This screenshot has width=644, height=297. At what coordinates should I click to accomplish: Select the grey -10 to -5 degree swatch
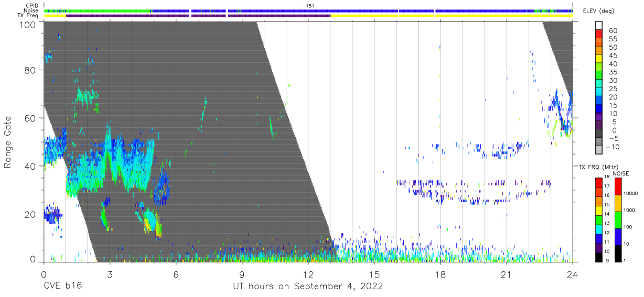point(599,142)
